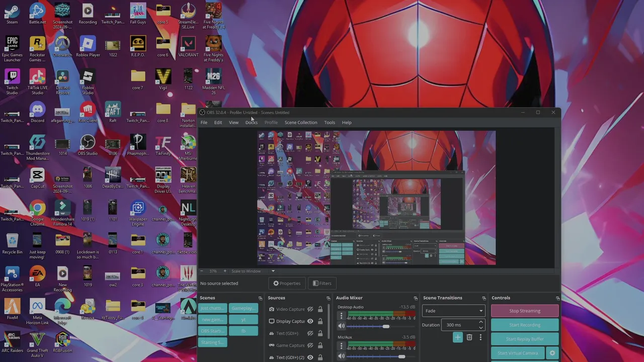Open OBS Studio desktop shortcut
Image resolution: width=644 pixels, height=362 pixels.
point(88,145)
